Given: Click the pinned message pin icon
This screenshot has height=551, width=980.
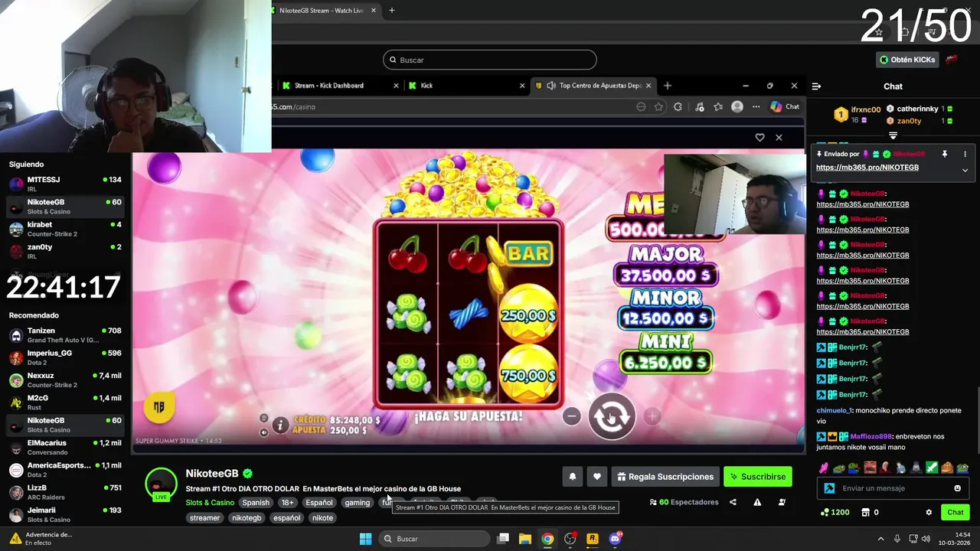Looking at the screenshot, I should point(945,154).
